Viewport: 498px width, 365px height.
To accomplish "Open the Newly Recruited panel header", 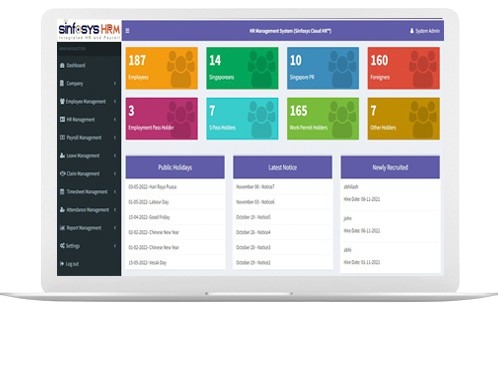I will (390, 167).
